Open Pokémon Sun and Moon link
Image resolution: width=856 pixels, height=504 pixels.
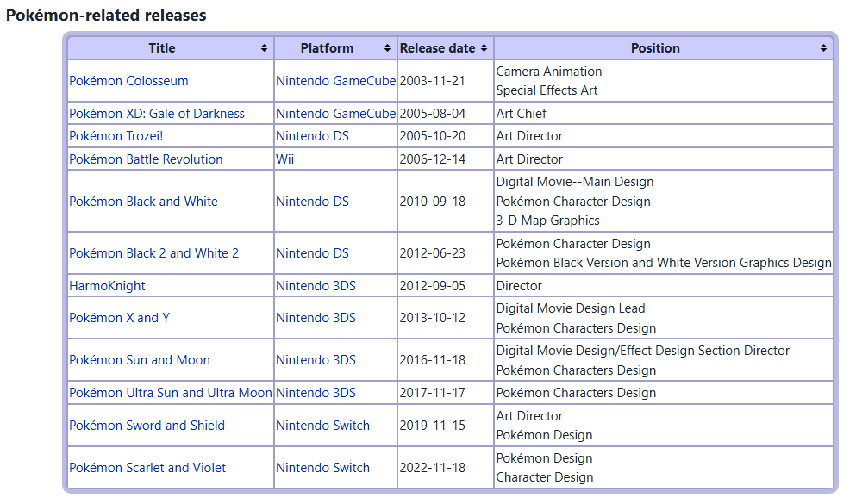pos(140,360)
